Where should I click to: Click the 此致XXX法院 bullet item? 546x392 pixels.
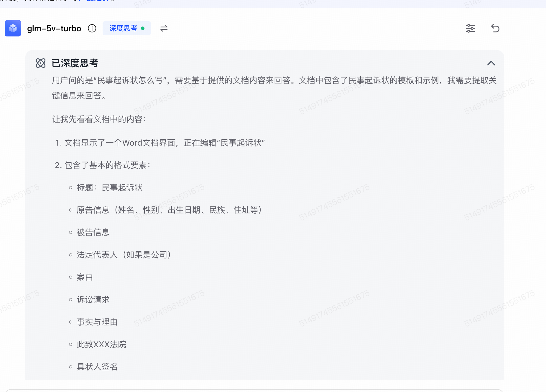point(101,345)
